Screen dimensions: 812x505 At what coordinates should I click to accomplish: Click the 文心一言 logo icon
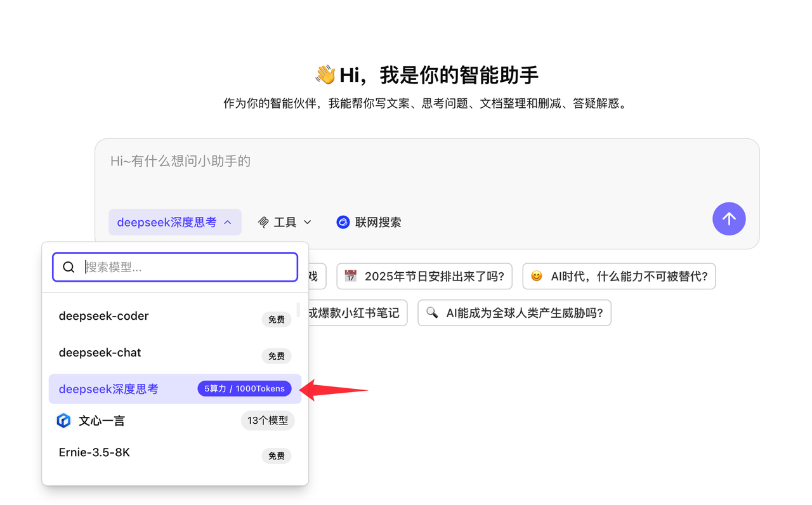(x=63, y=420)
